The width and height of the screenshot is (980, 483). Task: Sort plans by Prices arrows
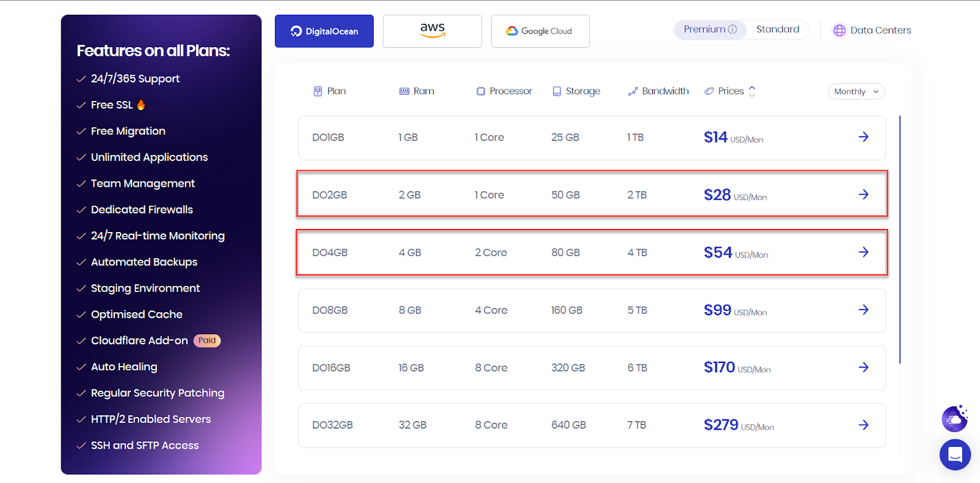752,91
